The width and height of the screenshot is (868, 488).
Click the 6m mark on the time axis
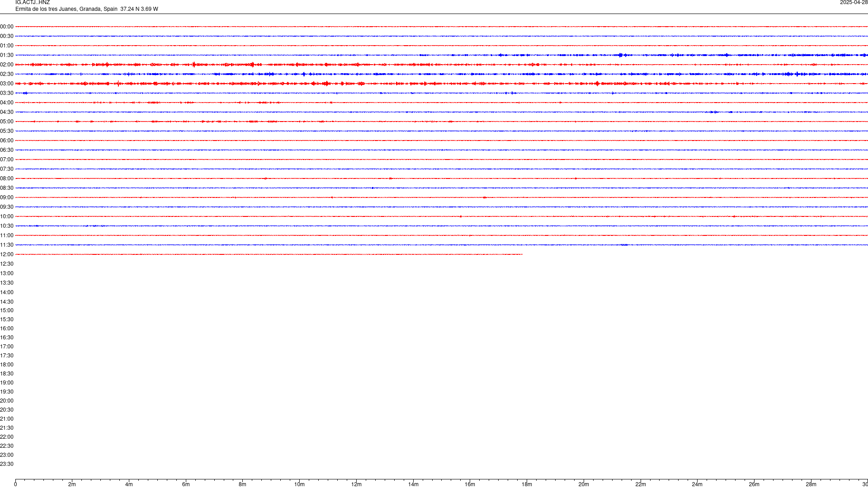pyautogui.click(x=186, y=484)
